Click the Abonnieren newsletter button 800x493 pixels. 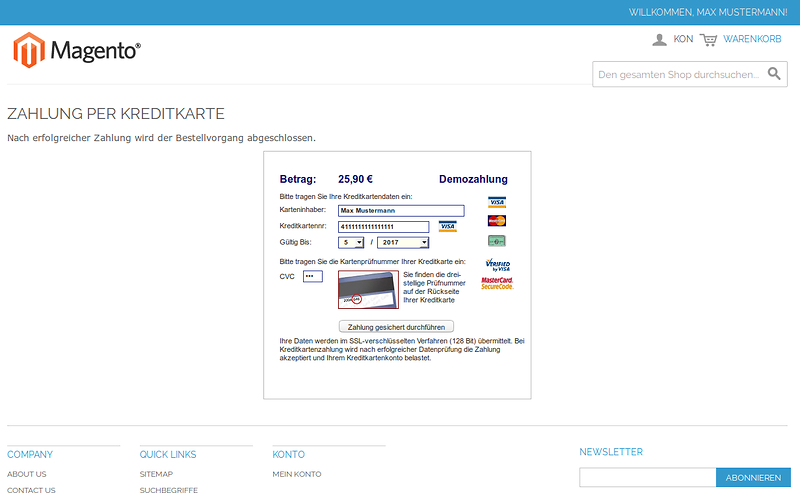753,477
